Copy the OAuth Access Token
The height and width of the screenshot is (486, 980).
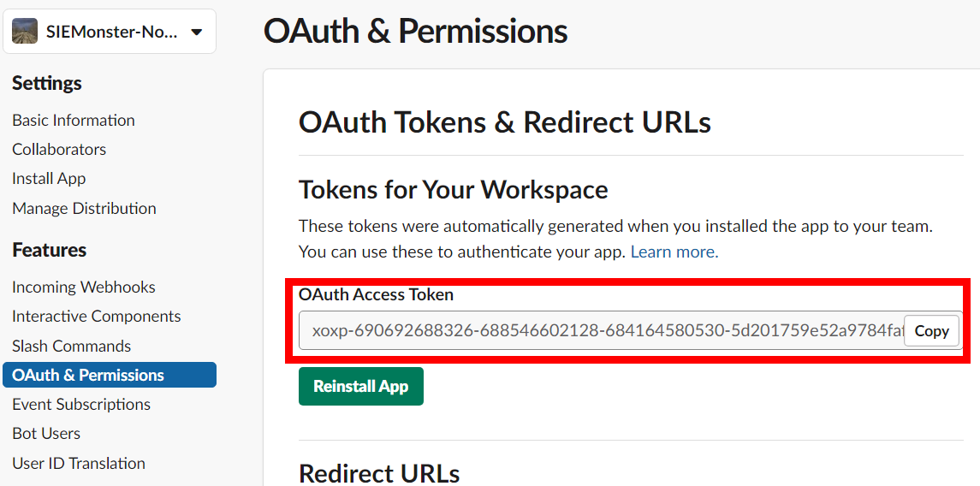(x=931, y=331)
